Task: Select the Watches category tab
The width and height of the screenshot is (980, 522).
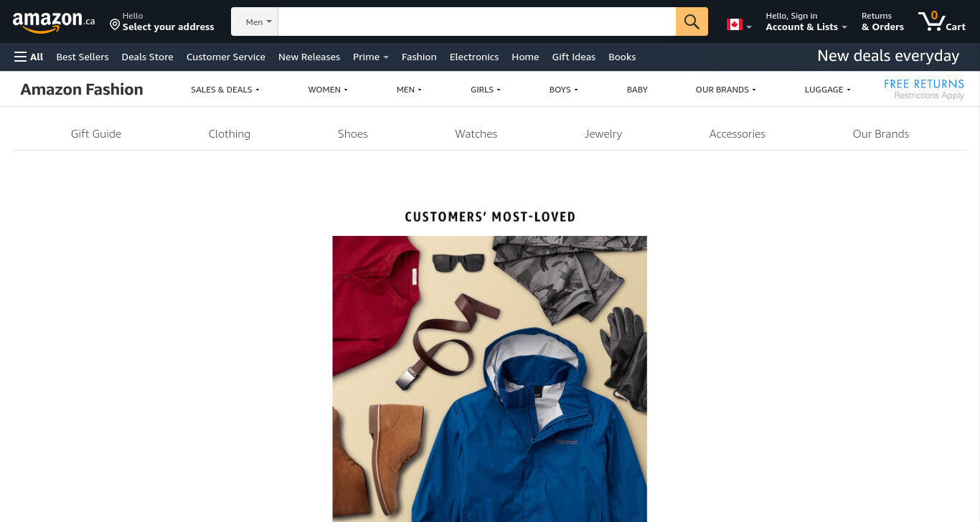Action: click(x=476, y=133)
